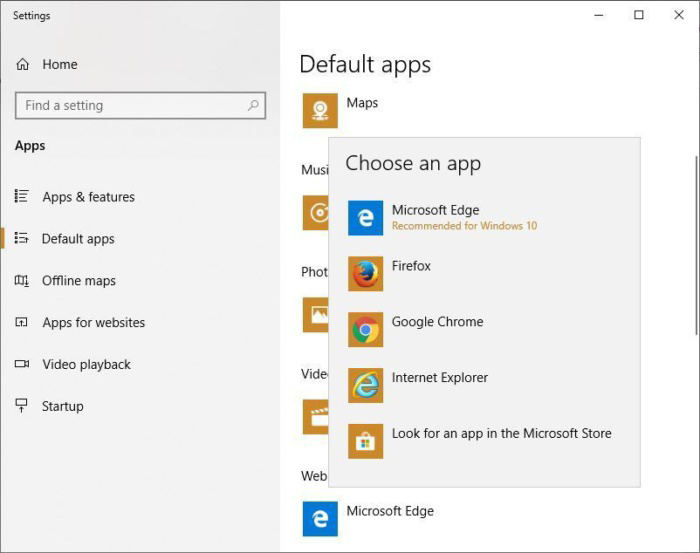Click the Home icon in sidebar
The height and width of the screenshot is (553, 700).
(23, 65)
